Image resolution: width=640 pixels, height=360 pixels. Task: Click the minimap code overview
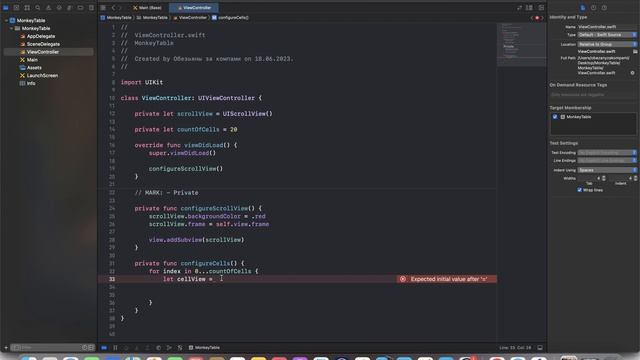point(521,44)
